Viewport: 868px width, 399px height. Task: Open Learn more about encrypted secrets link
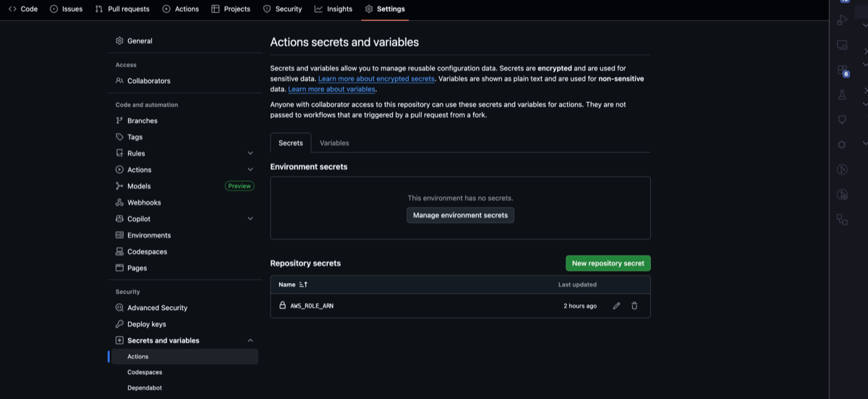pos(376,78)
